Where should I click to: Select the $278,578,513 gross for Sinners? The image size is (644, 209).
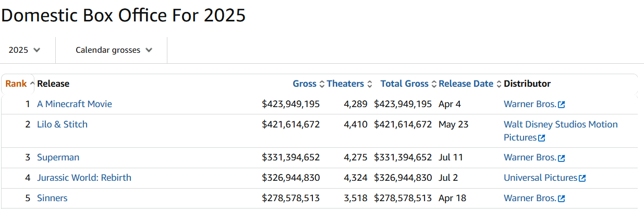[x=290, y=198]
